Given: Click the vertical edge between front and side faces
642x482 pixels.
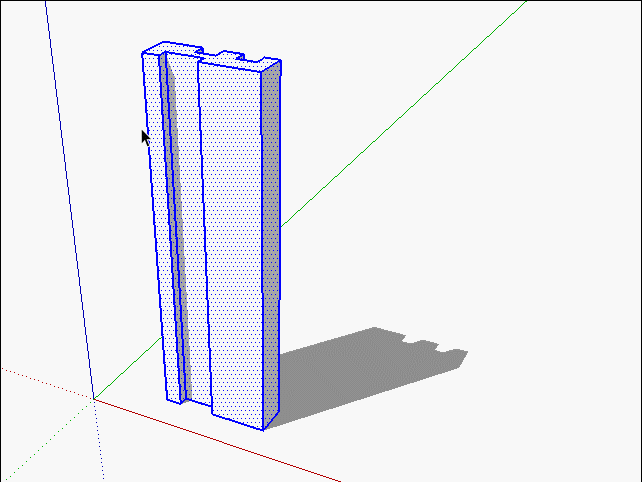Looking at the screenshot, I should (x=262, y=250).
